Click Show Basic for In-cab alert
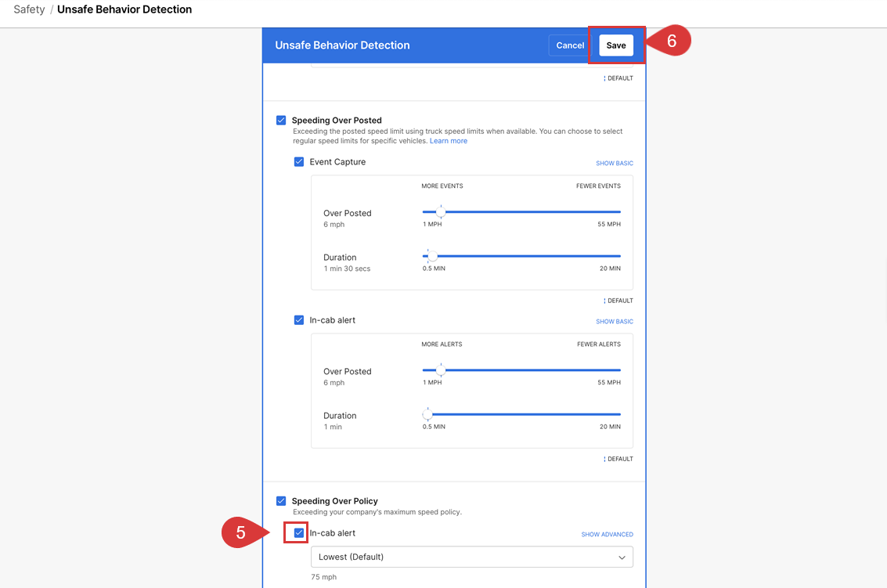This screenshot has width=887, height=588. 614,322
